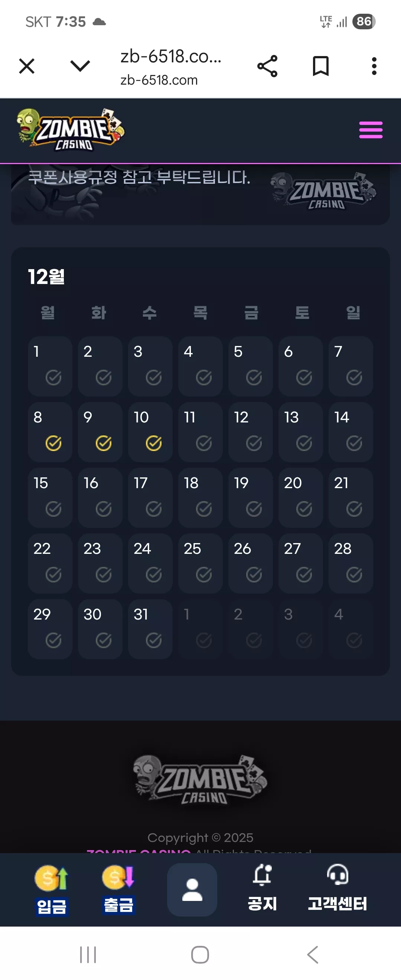
Task: Open the pink hamburger menu
Action: click(371, 130)
